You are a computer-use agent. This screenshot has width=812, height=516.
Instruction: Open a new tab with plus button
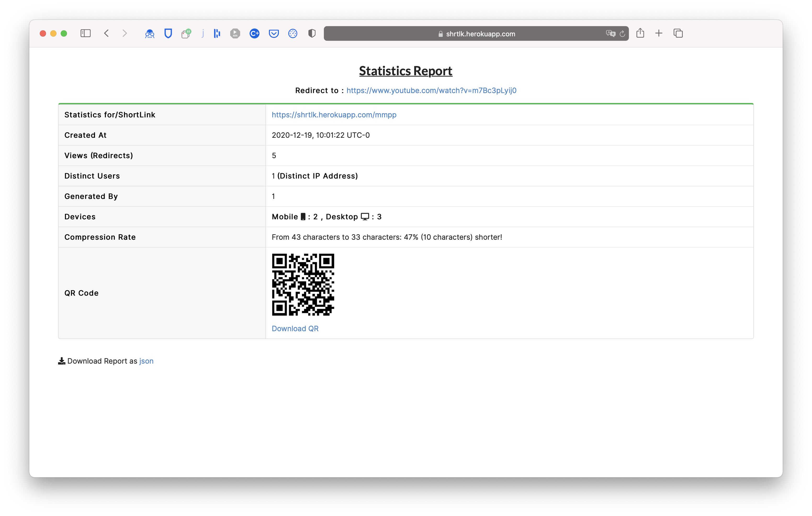(x=658, y=33)
